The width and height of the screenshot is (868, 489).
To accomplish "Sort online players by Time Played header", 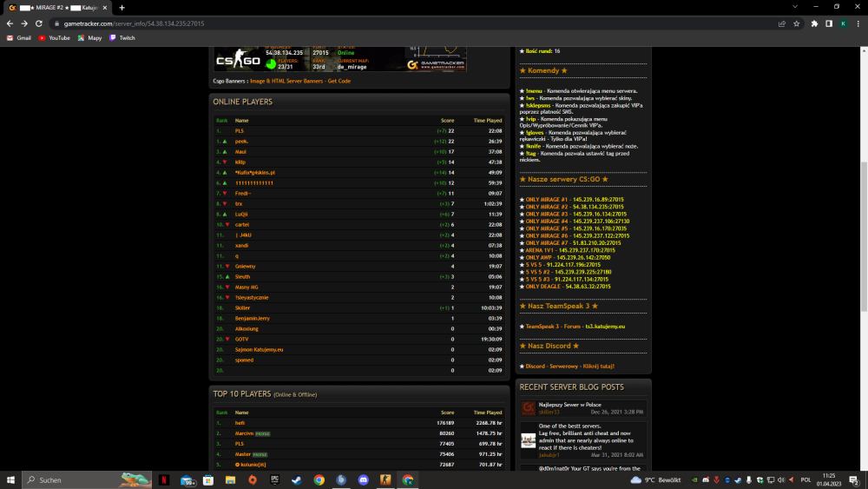I will (488, 120).
